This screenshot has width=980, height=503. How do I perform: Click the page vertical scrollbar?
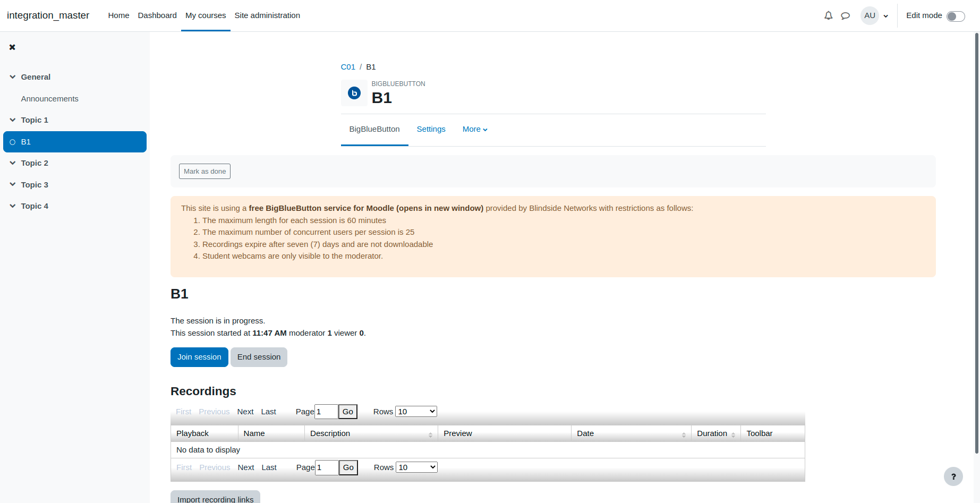point(977,243)
